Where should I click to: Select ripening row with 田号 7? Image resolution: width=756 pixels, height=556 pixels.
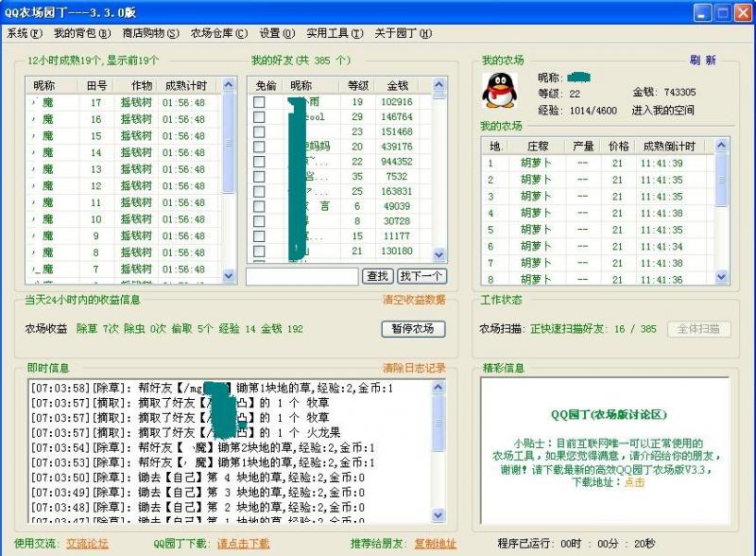[x=125, y=269]
